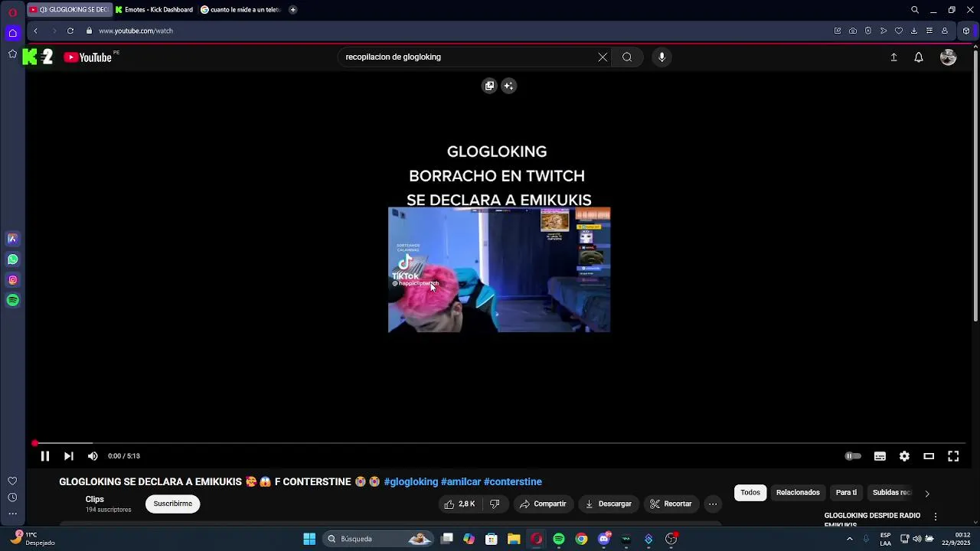
Task: Open Google Chrome from the taskbar
Action: tap(582, 539)
